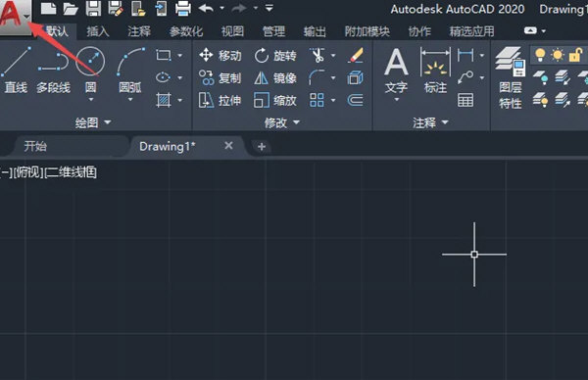This screenshot has height=380, width=588.
Task: Close the Drawing1* file tab
Action: point(228,145)
